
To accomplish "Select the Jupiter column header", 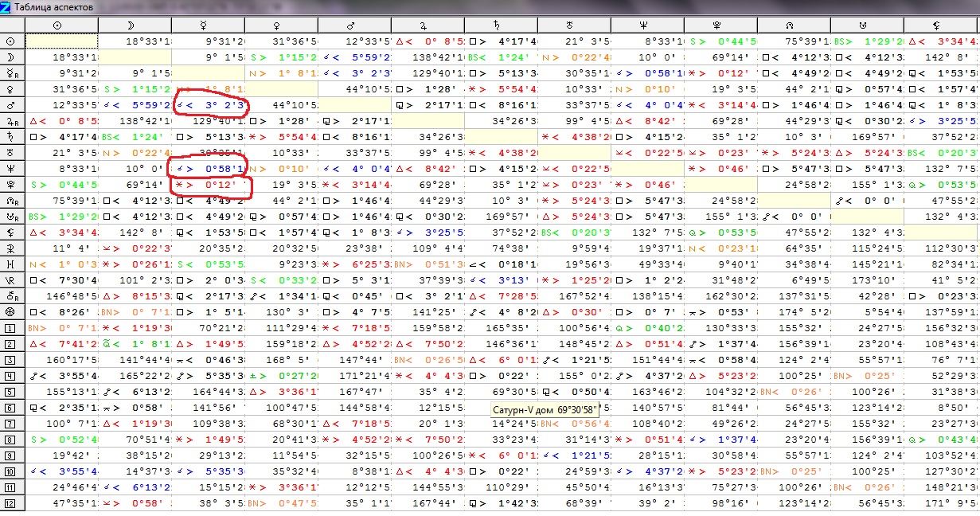I will point(428,25).
